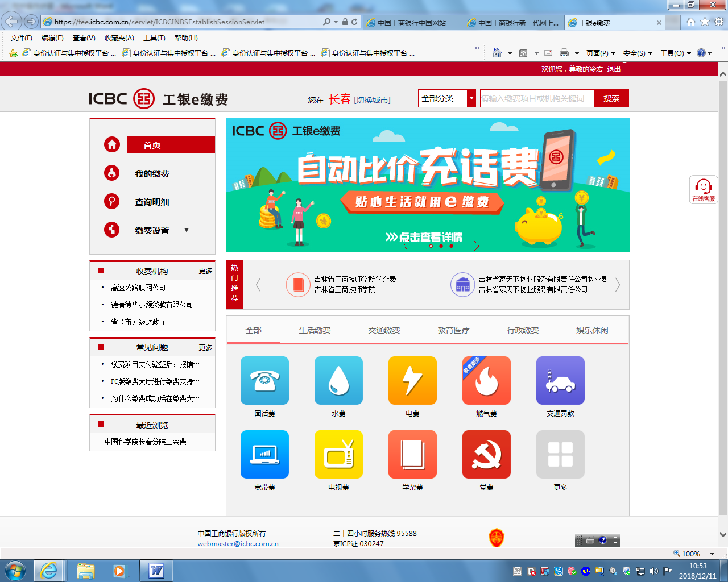Click the red icon beside 我的缴费
The height and width of the screenshot is (582, 728).
pyautogui.click(x=112, y=173)
